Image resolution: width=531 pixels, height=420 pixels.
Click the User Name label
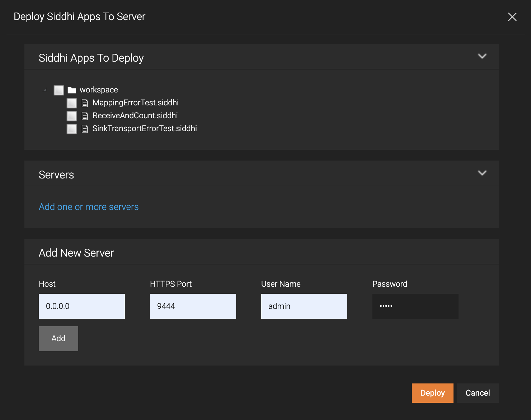281,284
